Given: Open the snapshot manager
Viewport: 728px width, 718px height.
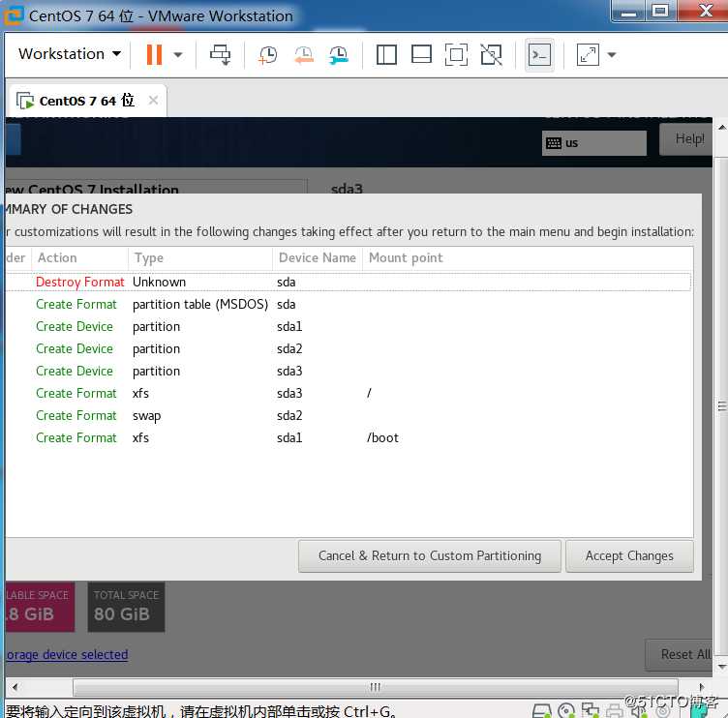Looking at the screenshot, I should pyautogui.click(x=339, y=55).
